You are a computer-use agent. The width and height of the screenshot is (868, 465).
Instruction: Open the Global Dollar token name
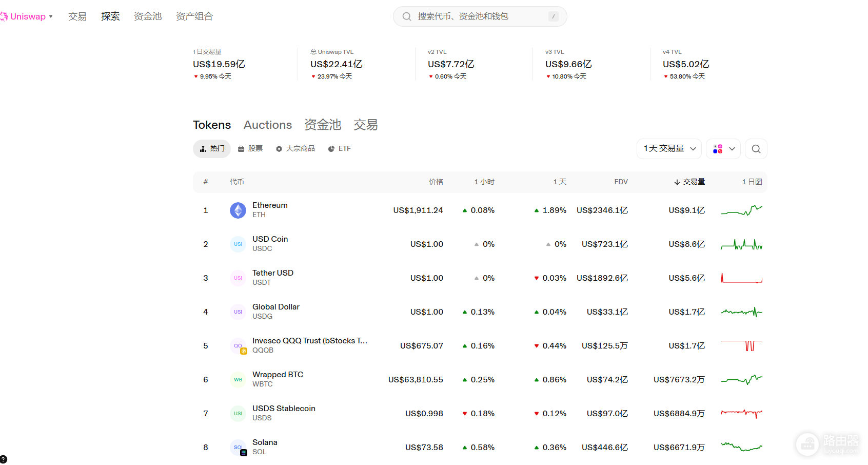pos(276,307)
